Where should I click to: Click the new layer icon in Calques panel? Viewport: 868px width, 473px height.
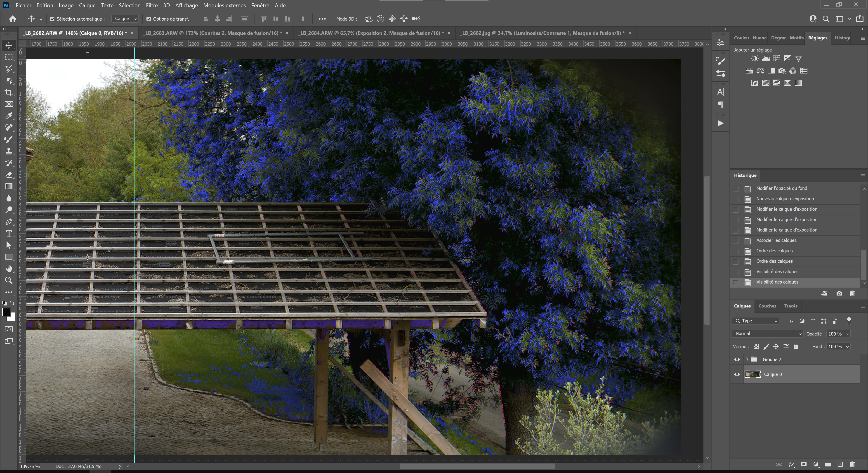click(x=840, y=464)
